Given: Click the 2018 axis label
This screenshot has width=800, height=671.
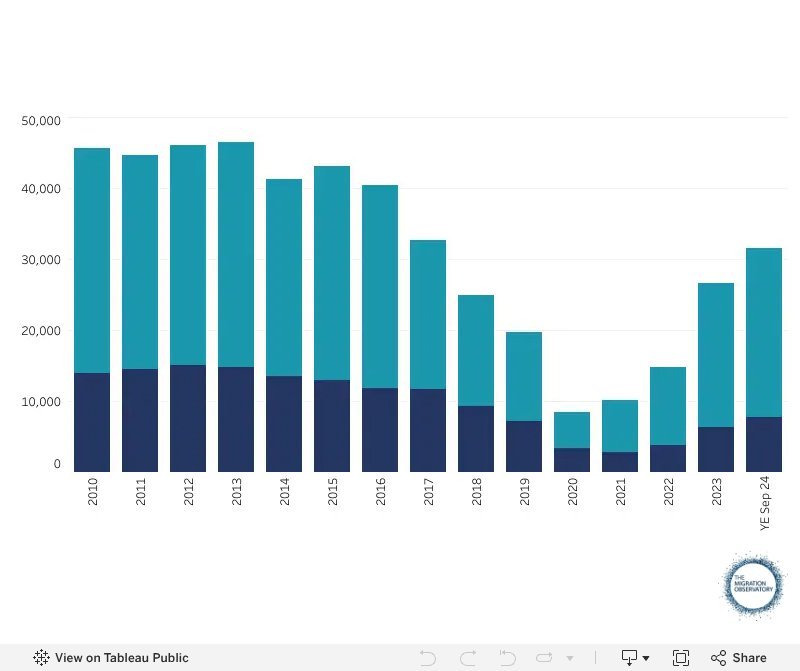Looking at the screenshot, I should pyautogui.click(x=476, y=491).
